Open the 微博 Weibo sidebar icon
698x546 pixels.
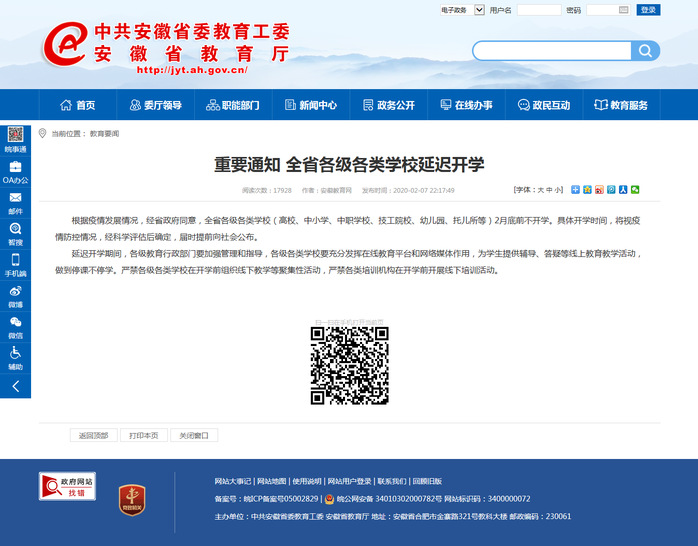[15, 297]
